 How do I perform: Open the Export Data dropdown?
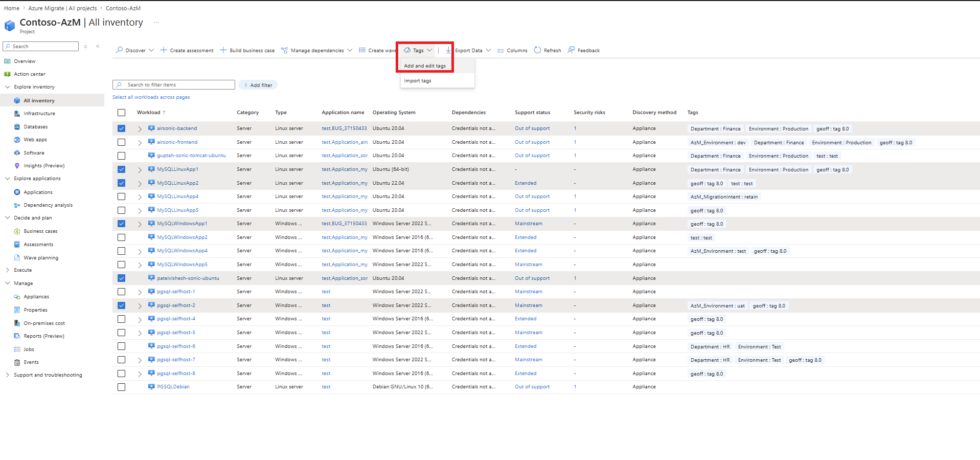point(468,50)
